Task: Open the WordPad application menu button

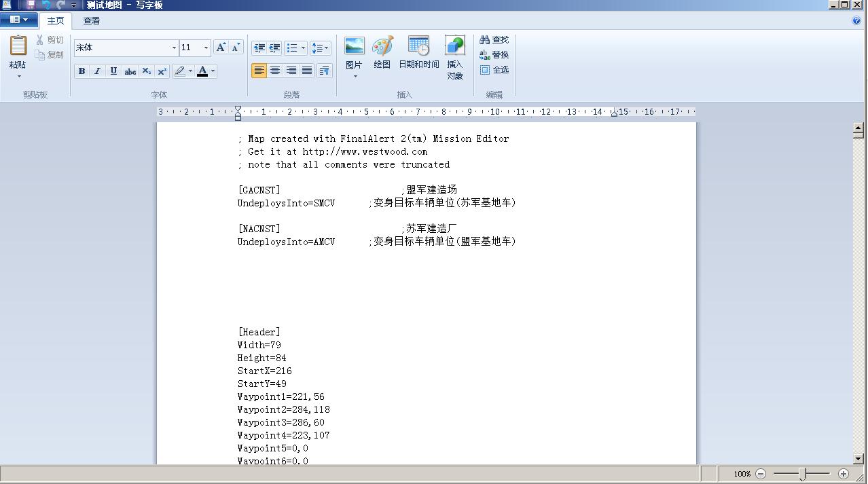Action: [x=19, y=20]
